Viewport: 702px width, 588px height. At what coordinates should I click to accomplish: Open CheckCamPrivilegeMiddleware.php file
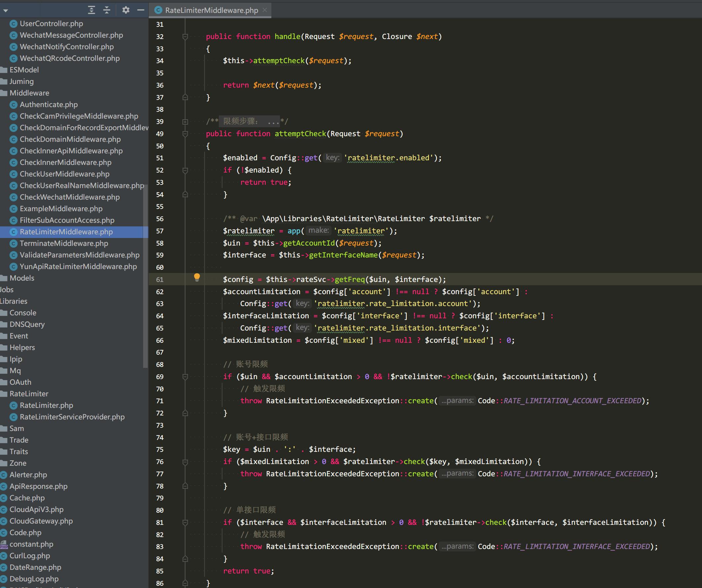[79, 116]
